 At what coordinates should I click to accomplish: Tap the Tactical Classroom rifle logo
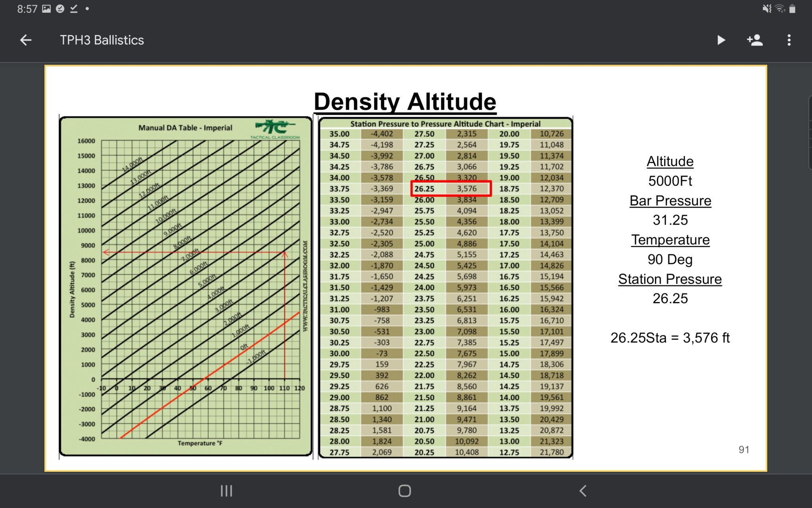(275, 128)
